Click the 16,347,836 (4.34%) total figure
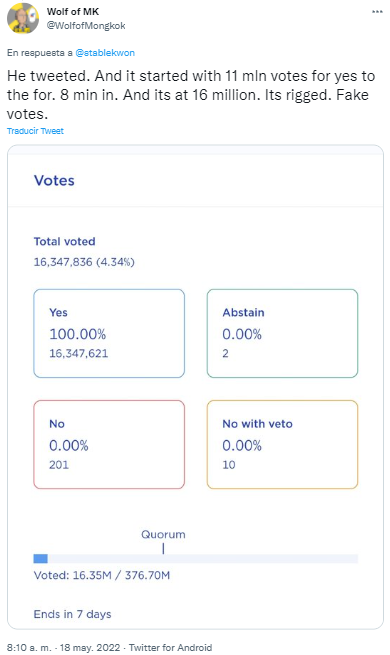Image resolution: width=390 pixels, height=655 pixels. [84, 262]
